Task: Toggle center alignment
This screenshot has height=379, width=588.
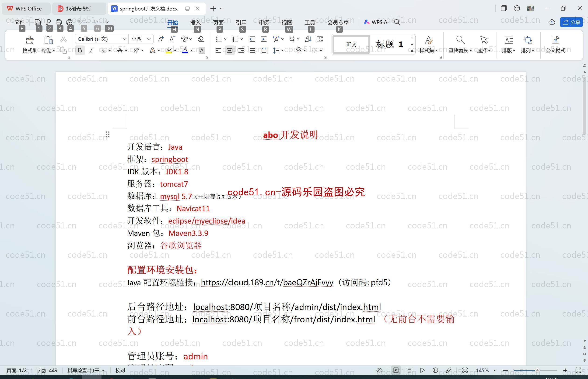Action: tap(230, 50)
